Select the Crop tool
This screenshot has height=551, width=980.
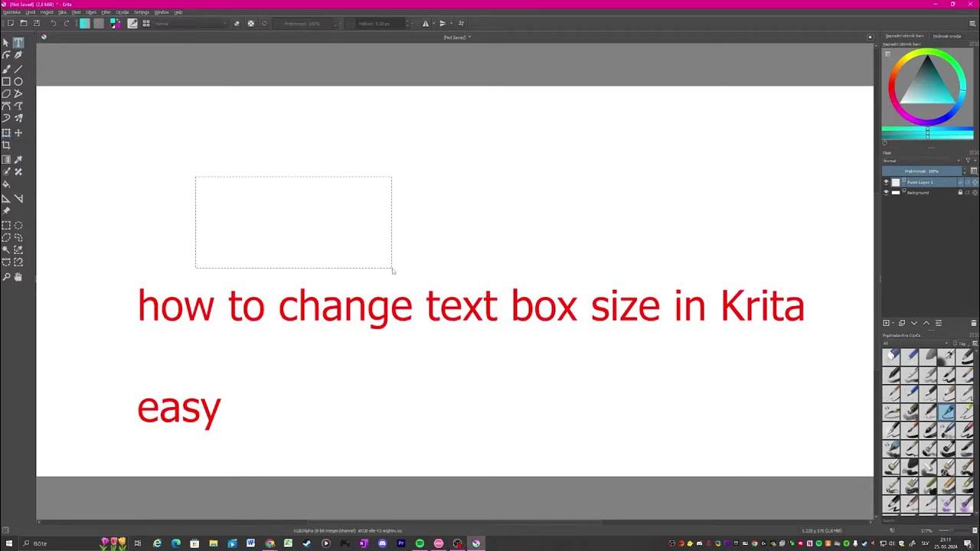coord(6,145)
